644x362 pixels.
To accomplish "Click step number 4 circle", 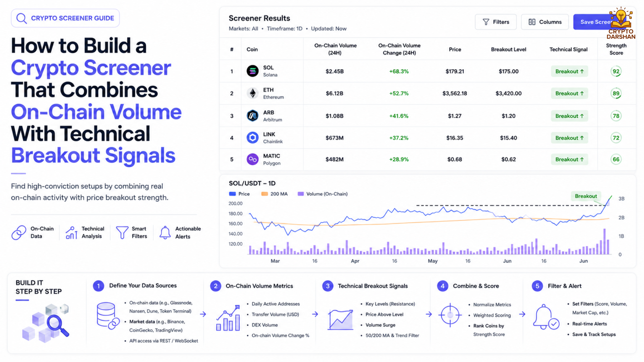I will pos(443,286).
